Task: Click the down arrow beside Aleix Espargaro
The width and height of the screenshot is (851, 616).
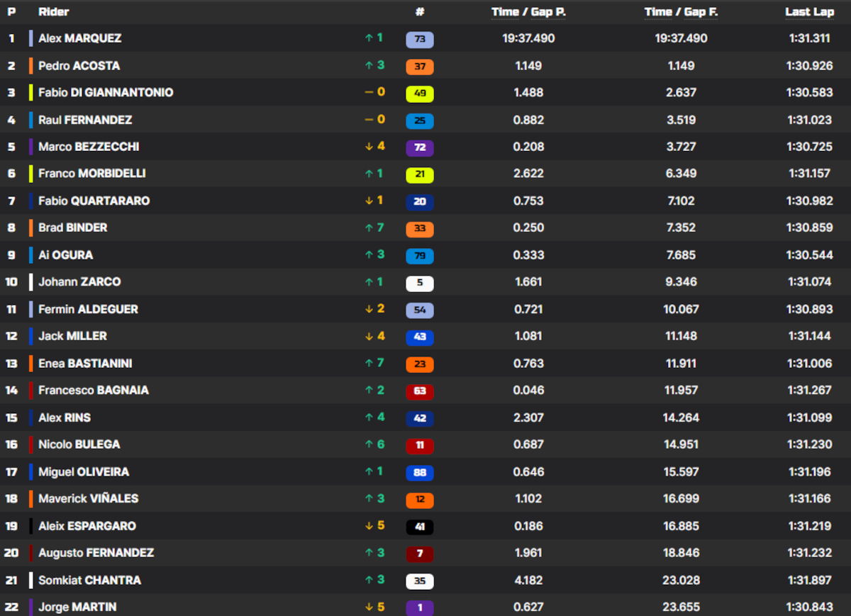Action: click(369, 526)
